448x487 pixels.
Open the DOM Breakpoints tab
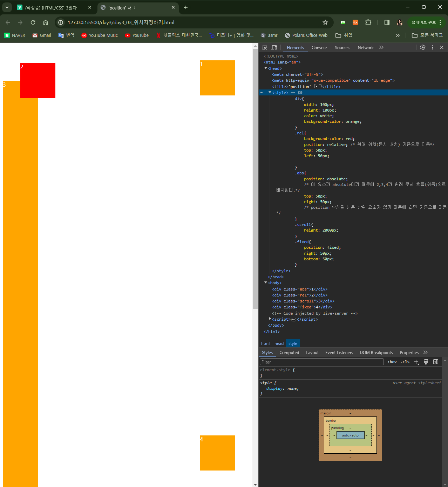pyautogui.click(x=376, y=353)
